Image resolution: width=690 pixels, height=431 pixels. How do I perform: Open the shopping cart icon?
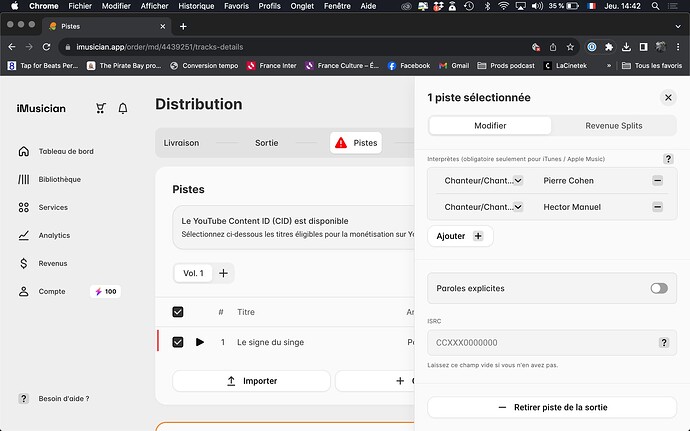click(101, 108)
